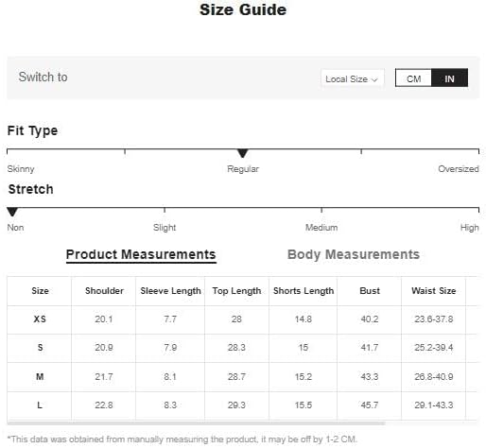Select the M size row label
This screenshot has width=486, height=448.
click(40, 377)
